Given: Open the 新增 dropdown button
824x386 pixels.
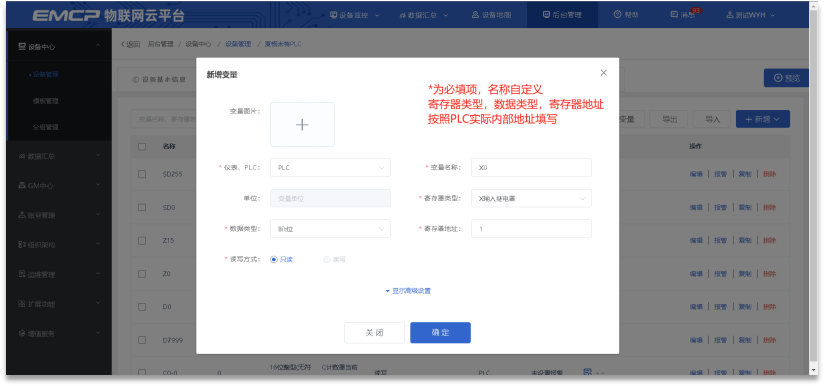Looking at the screenshot, I should pyautogui.click(x=763, y=119).
